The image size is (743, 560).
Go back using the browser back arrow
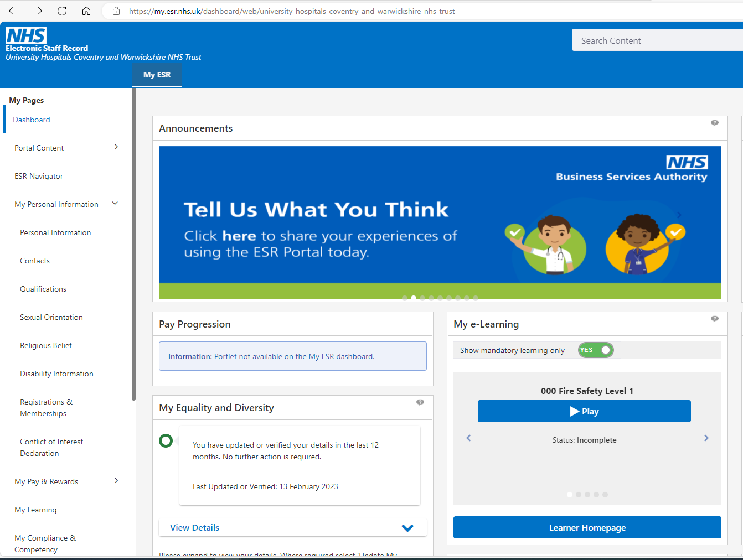pos(13,11)
